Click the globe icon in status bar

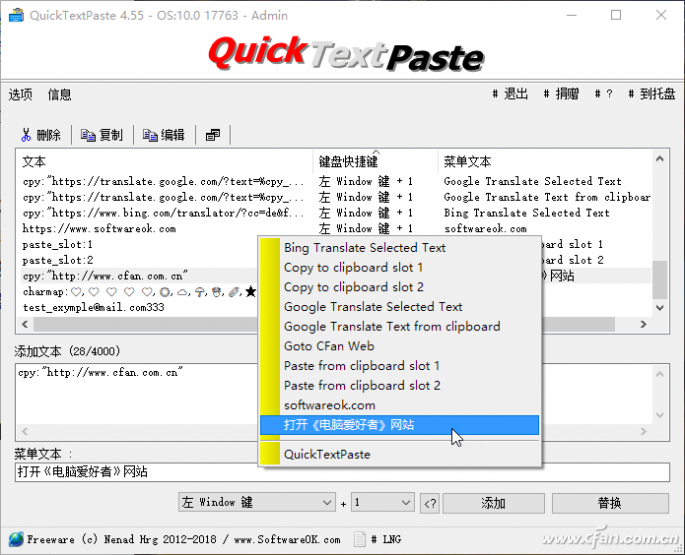click(x=16, y=539)
